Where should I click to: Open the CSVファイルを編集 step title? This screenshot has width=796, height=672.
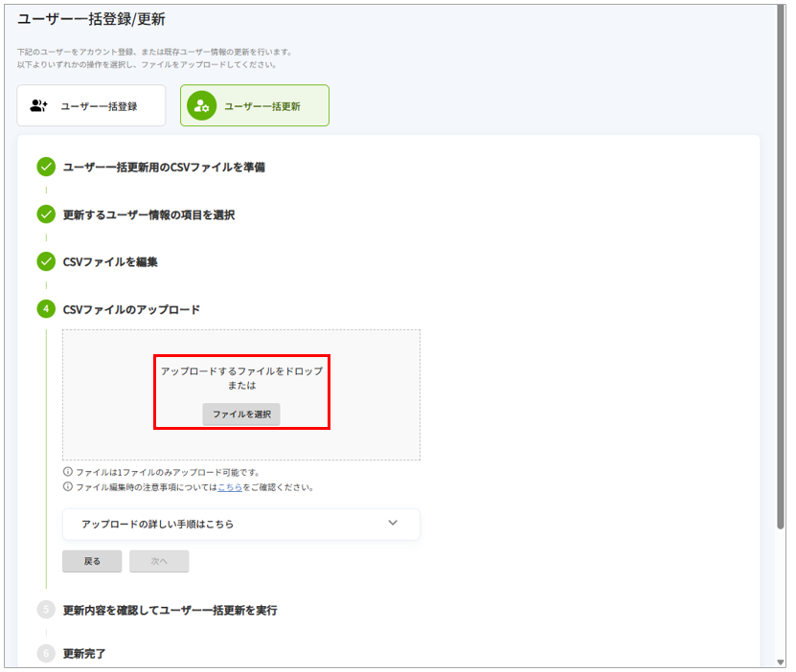[110, 262]
